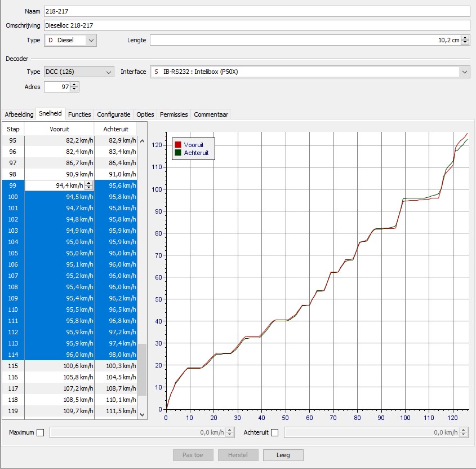This screenshot has width=476, height=469.
Task: Enable the Maximum checkbox
Action: [40, 432]
